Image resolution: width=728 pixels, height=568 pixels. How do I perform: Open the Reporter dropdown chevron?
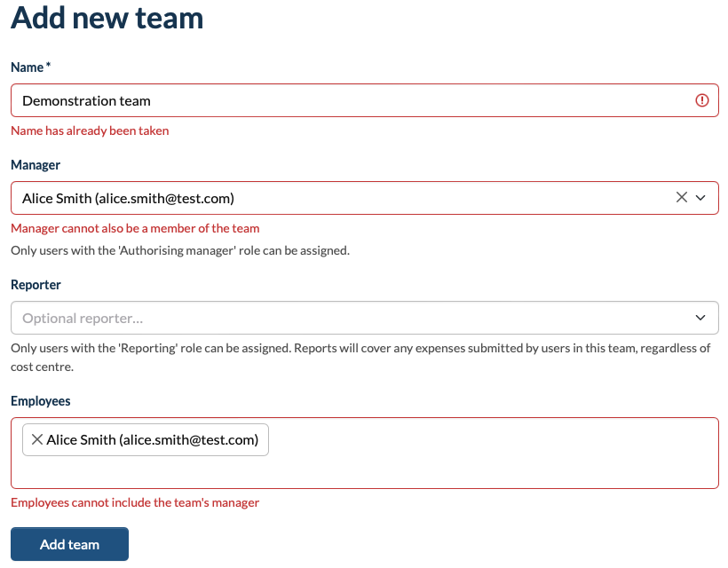(x=700, y=318)
